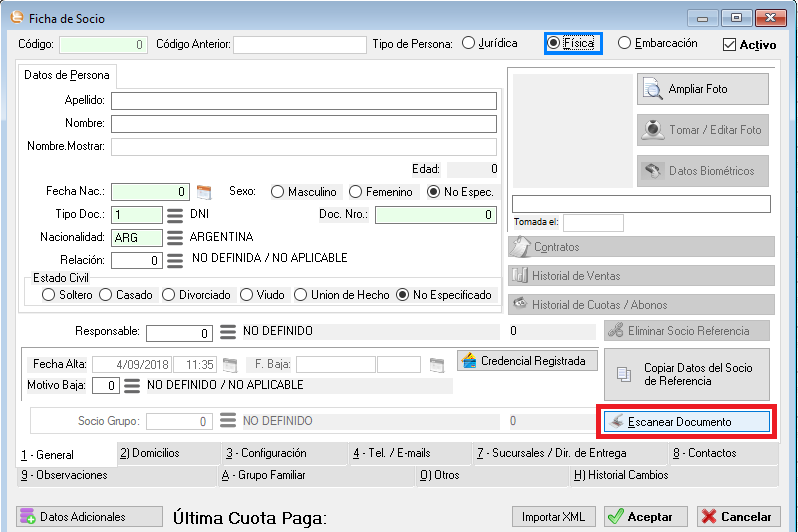Click the Responsable lookup list icon
The height and width of the screenshot is (532, 798).
coord(227,332)
